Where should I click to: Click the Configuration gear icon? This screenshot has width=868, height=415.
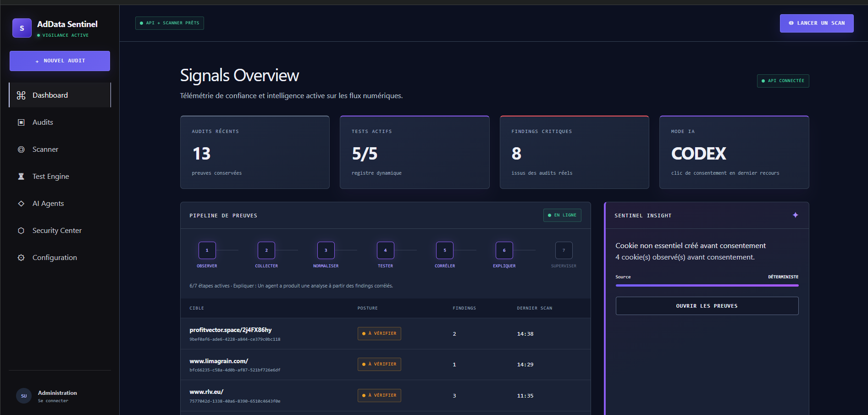[21, 258]
